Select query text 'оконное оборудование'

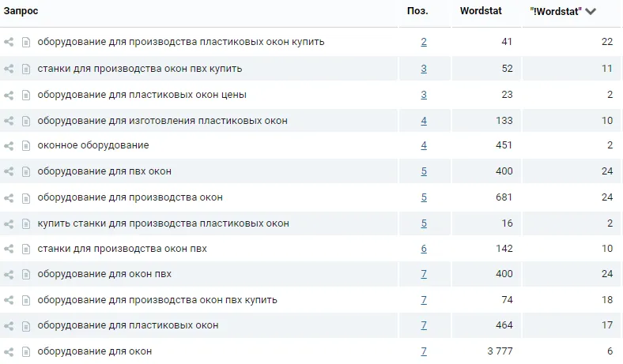[93, 145]
